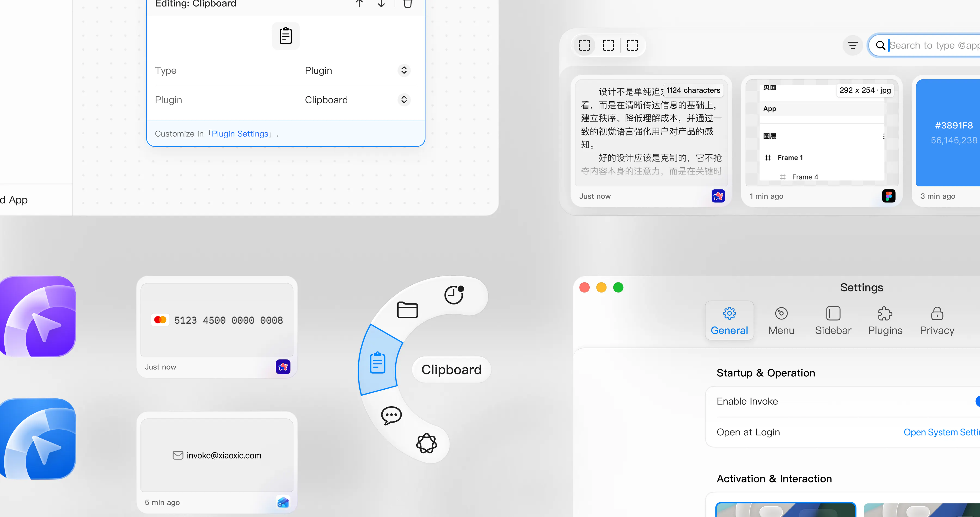
Task: Move Clipboard item up with arrow icon
Action: coord(359,4)
